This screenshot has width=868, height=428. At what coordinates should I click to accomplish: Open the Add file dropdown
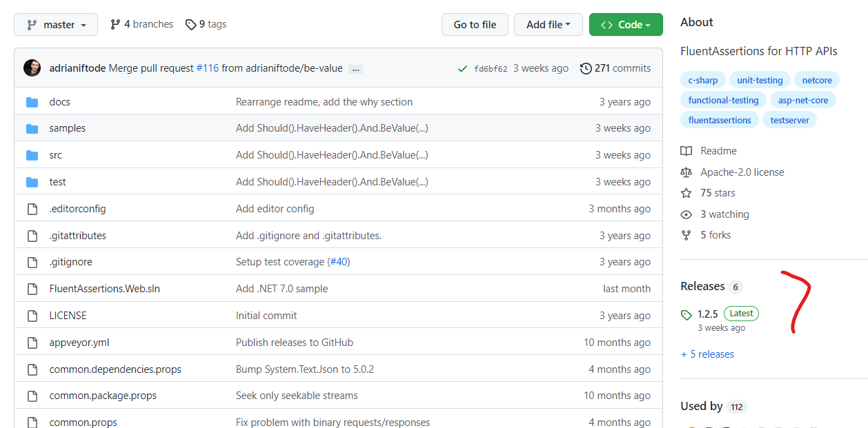(x=548, y=24)
